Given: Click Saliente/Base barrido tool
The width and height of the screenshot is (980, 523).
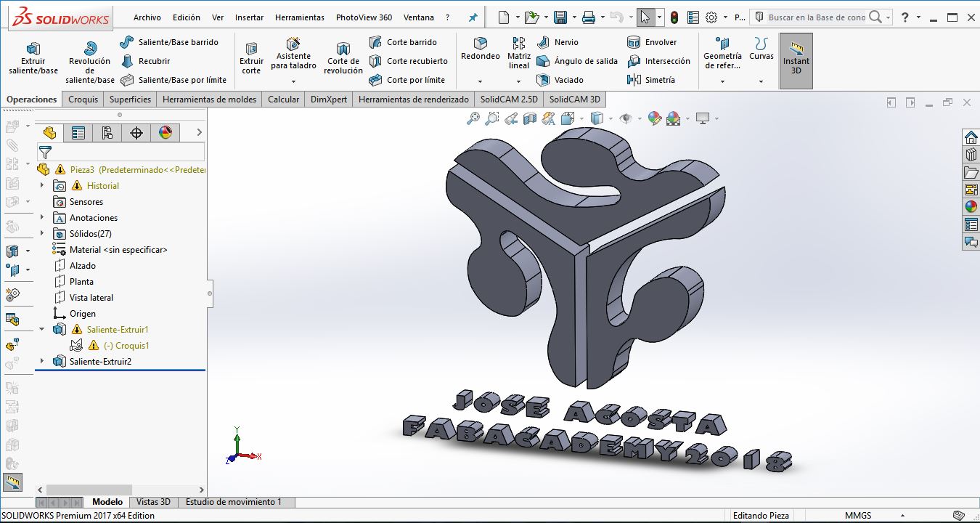Looking at the screenshot, I should pos(169,42).
